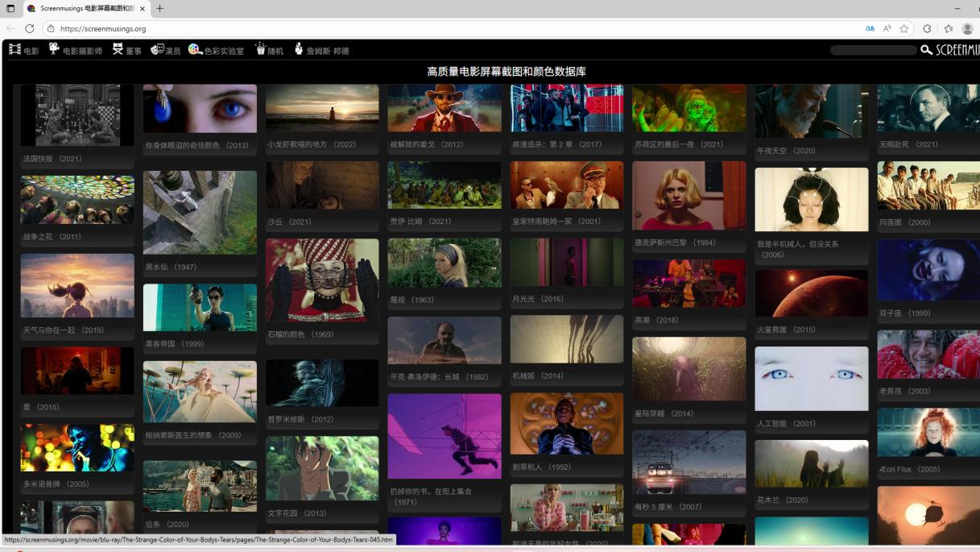Open the 星际穿越 (2014) thumbnail
This screenshot has height=552, width=980.
click(689, 369)
